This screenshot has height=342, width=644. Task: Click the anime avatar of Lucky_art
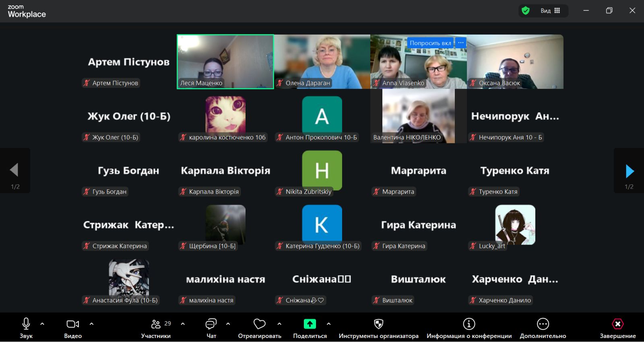(515, 225)
